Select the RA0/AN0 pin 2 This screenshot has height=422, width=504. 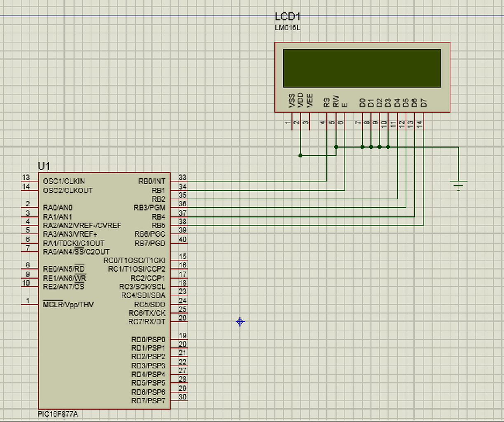pyautogui.click(x=29, y=207)
